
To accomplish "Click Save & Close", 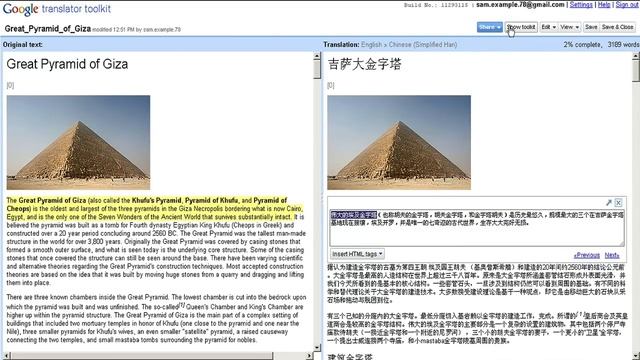I will 617,27.
